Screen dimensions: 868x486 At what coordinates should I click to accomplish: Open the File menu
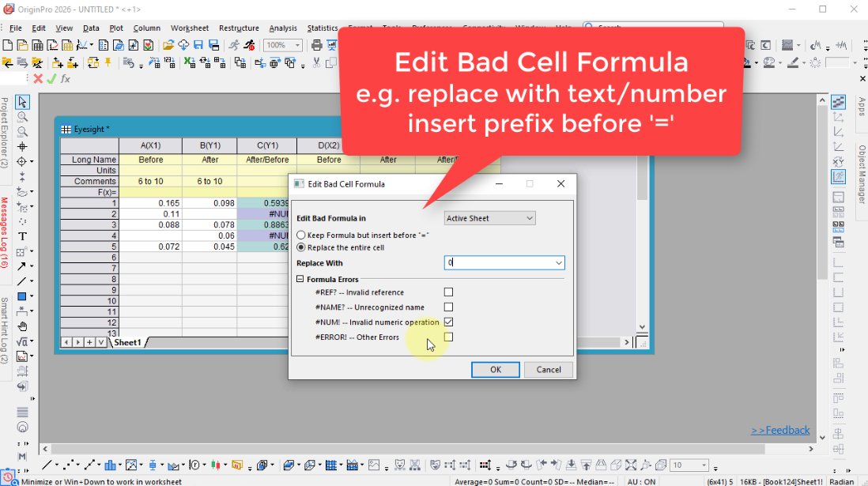click(x=16, y=28)
